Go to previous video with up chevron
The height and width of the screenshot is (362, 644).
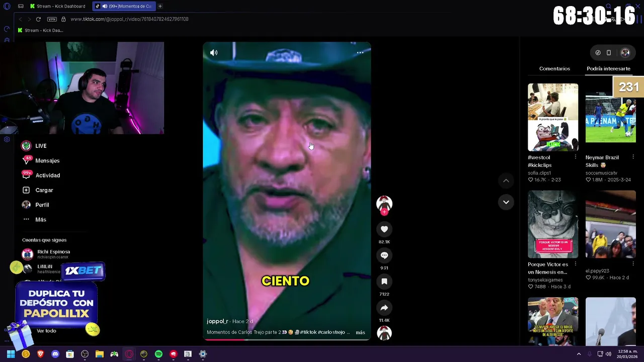(506, 180)
